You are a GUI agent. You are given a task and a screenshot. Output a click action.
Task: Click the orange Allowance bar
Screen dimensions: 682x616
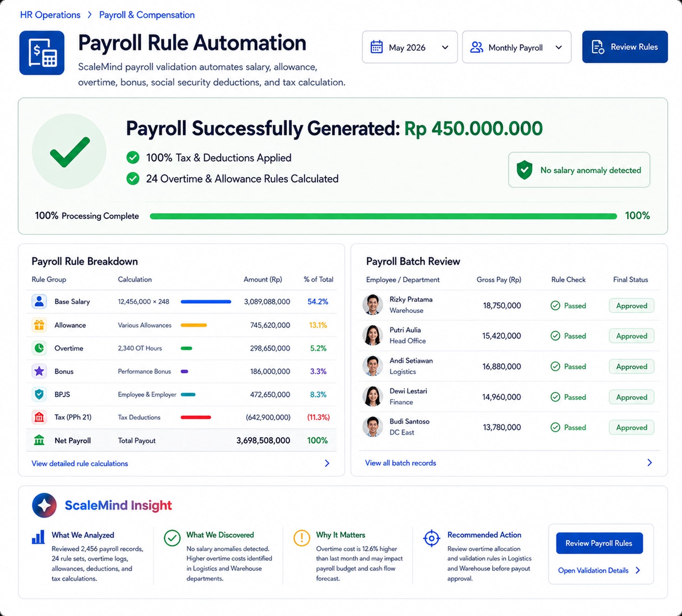pyautogui.click(x=194, y=325)
